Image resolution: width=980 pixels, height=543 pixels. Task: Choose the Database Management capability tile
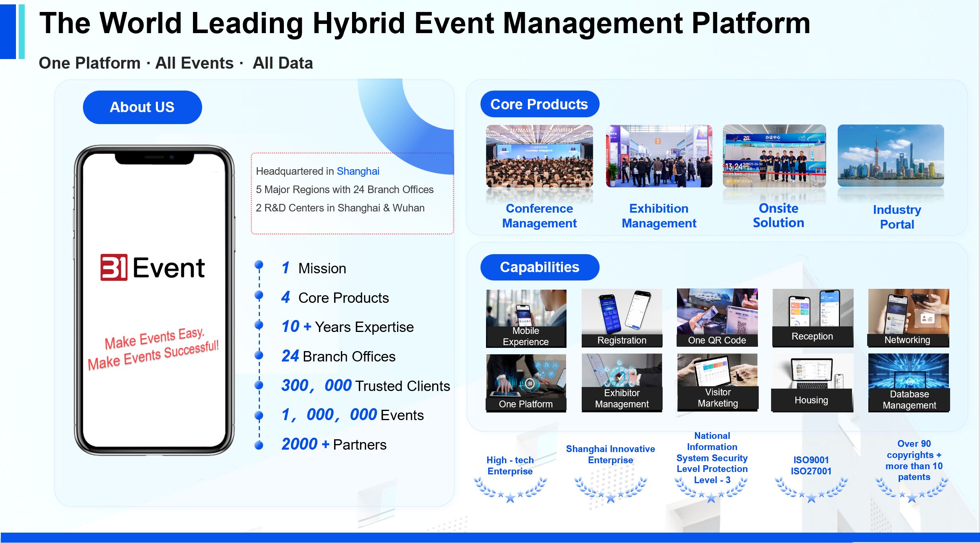click(x=909, y=382)
